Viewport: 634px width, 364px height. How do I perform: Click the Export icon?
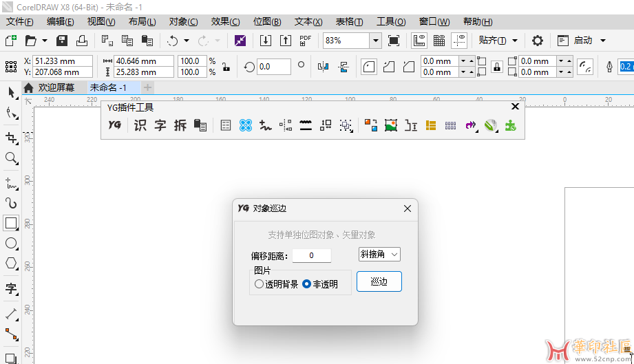pos(286,41)
